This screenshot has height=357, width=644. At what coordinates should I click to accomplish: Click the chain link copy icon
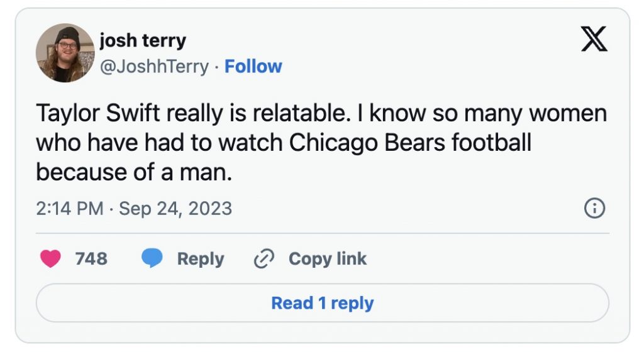pyautogui.click(x=265, y=259)
